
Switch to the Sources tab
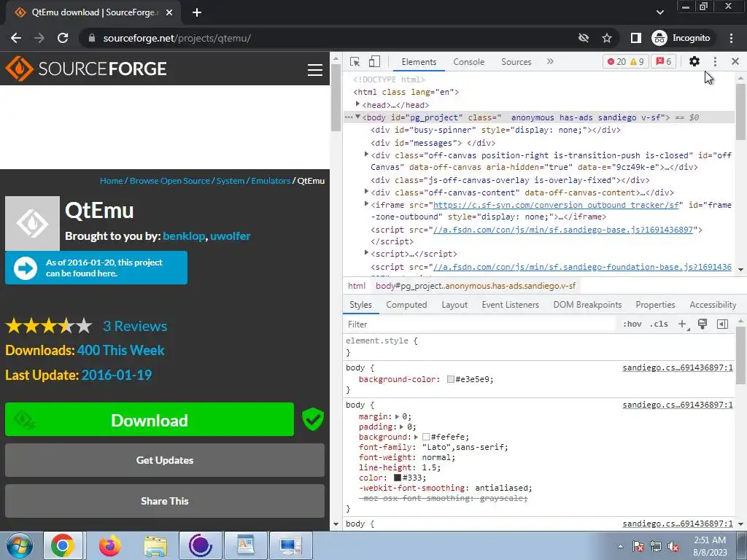point(516,62)
